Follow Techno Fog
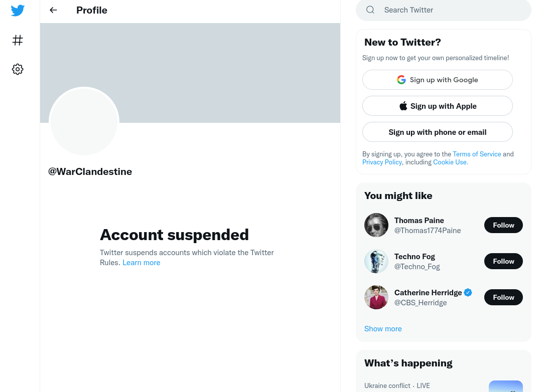 click(503, 261)
